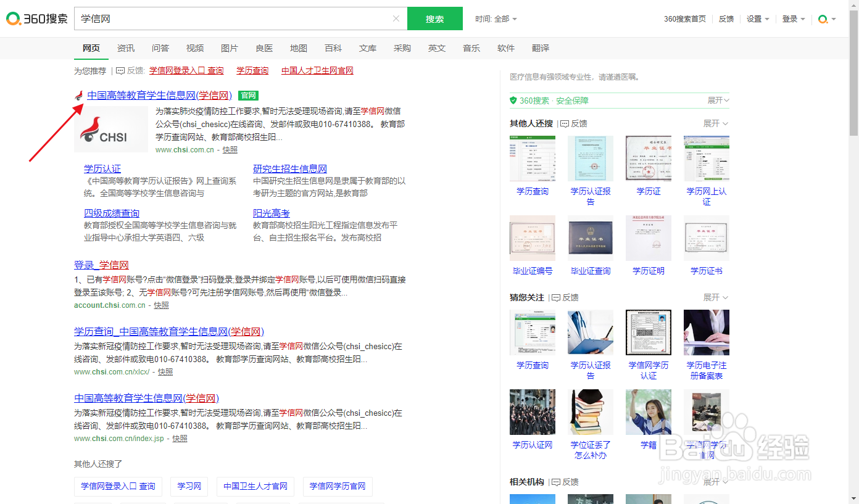
Task: Open the 登录_学信网 result
Action: point(101,265)
